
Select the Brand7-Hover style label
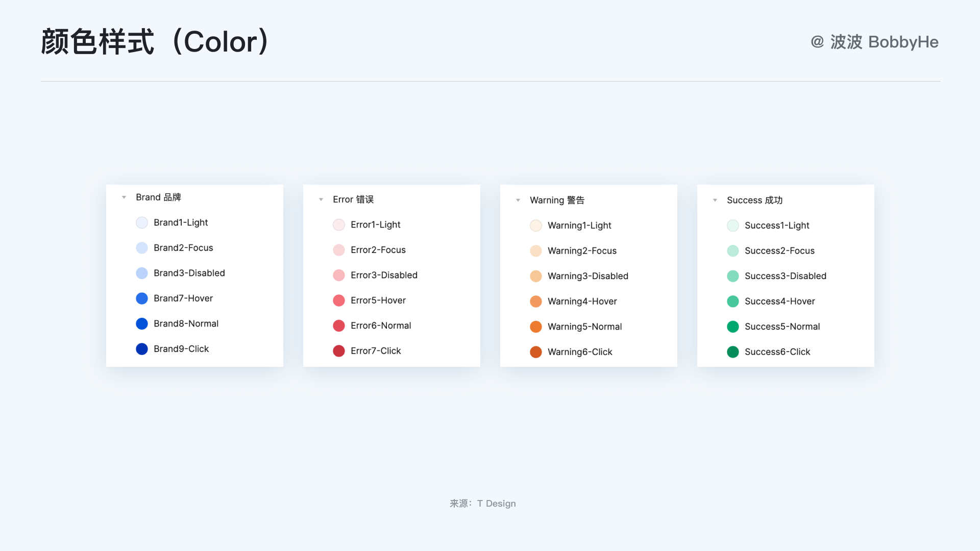183,298
